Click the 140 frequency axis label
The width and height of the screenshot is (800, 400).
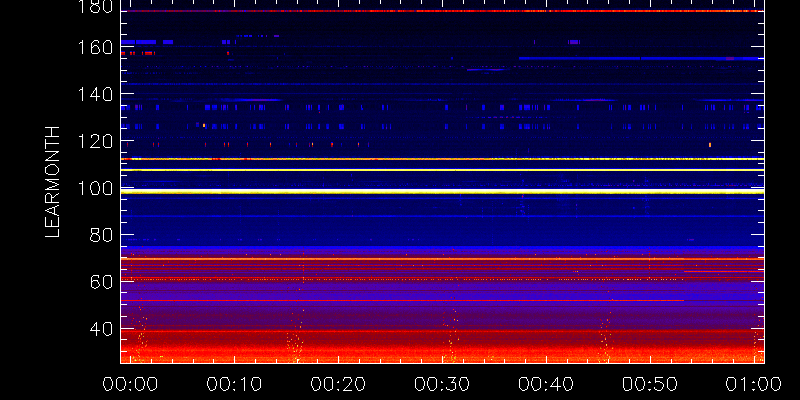pos(95,94)
